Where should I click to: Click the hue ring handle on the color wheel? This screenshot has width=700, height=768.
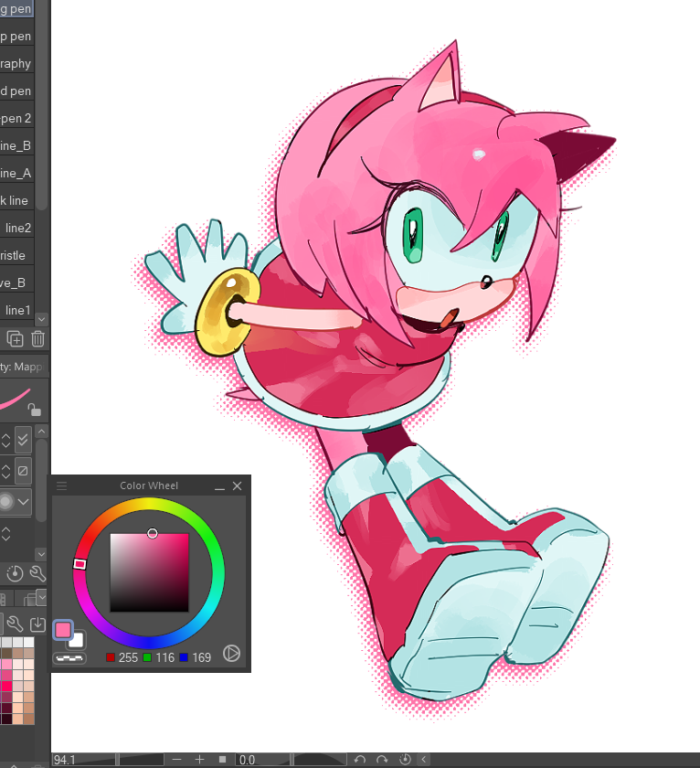click(80, 564)
